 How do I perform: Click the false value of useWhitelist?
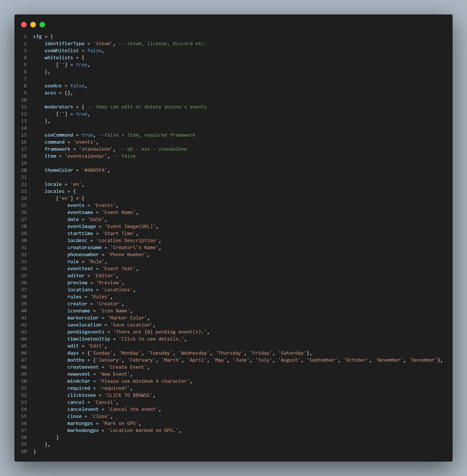pos(94,51)
